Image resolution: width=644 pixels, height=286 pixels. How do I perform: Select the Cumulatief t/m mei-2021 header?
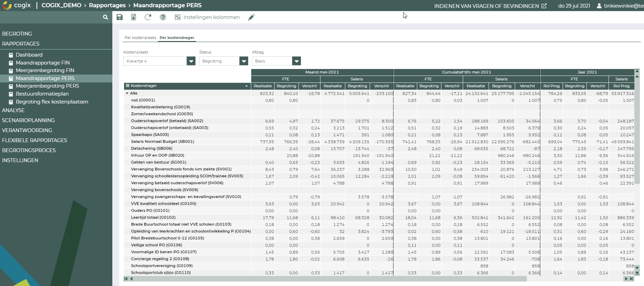click(467, 72)
